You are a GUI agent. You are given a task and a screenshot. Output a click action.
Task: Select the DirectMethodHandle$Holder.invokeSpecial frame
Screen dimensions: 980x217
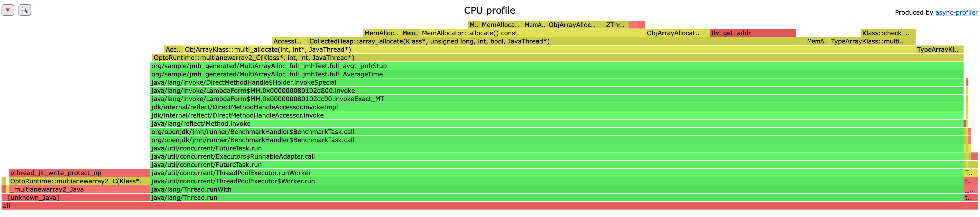(556, 83)
